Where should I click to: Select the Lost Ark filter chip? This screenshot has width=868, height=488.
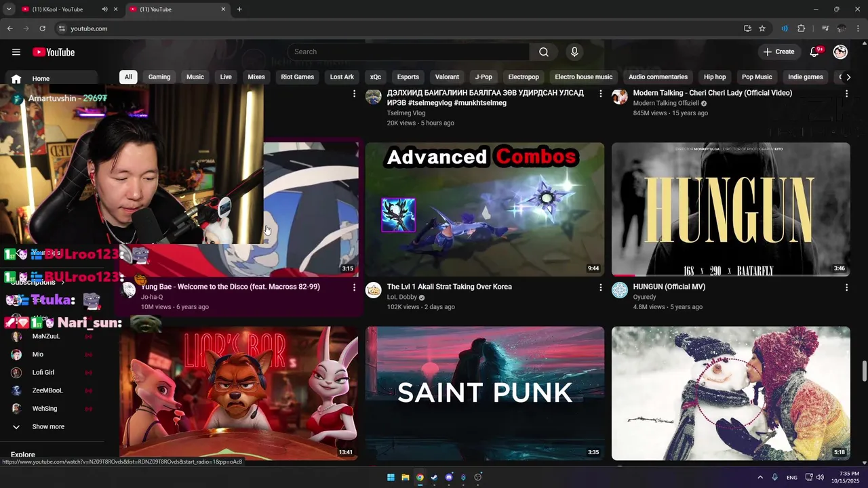342,77
